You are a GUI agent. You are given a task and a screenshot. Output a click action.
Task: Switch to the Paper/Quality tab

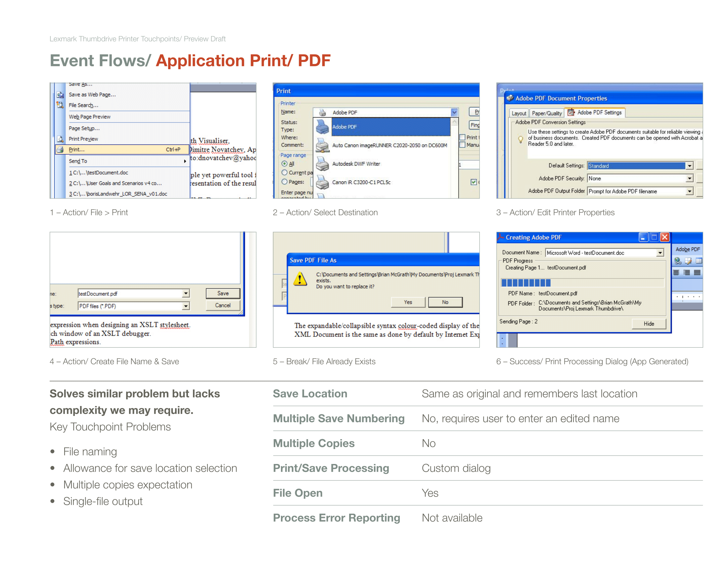(547, 113)
